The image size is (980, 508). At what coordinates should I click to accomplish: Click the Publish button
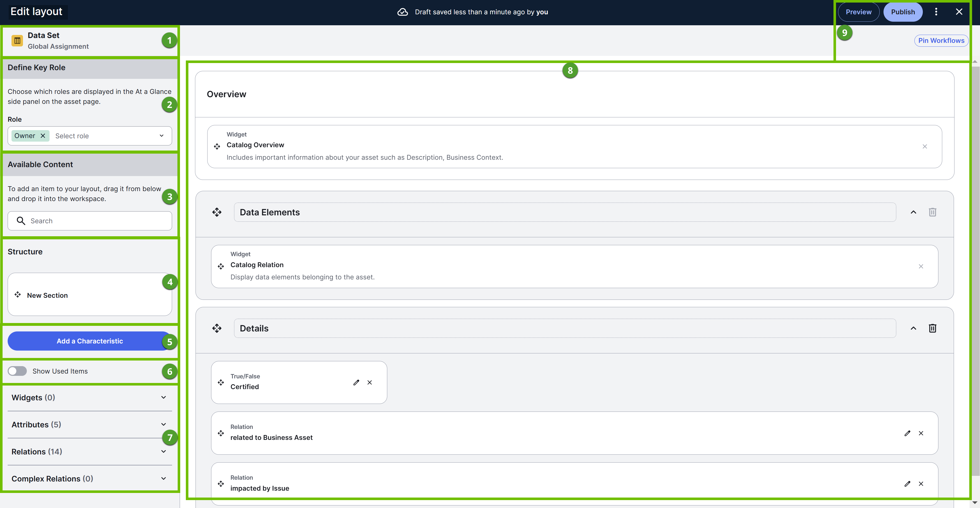[903, 12]
